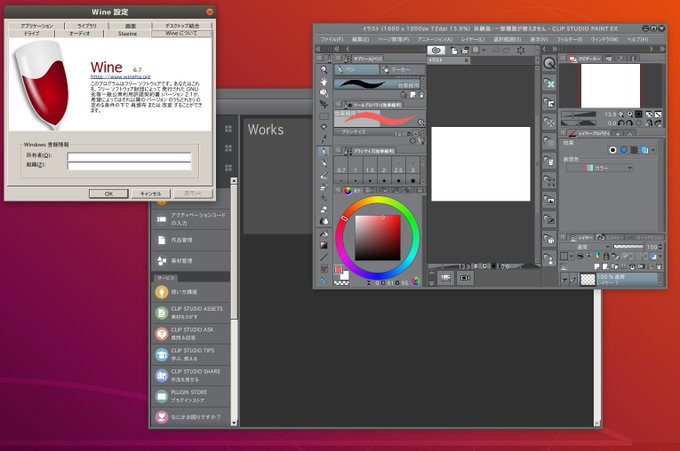The height and width of the screenshot is (451, 680).
Task: Open PLUGIN STORE in the sidebar
Action: pyautogui.click(x=191, y=396)
